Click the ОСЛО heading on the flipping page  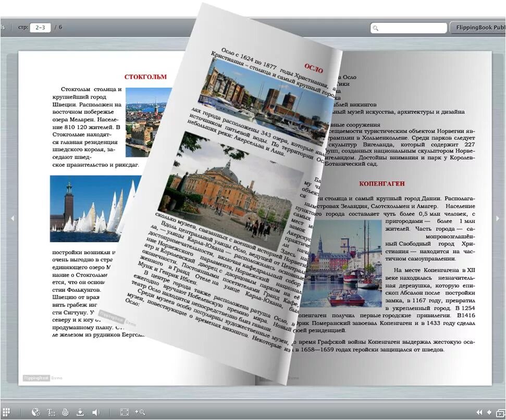point(314,69)
